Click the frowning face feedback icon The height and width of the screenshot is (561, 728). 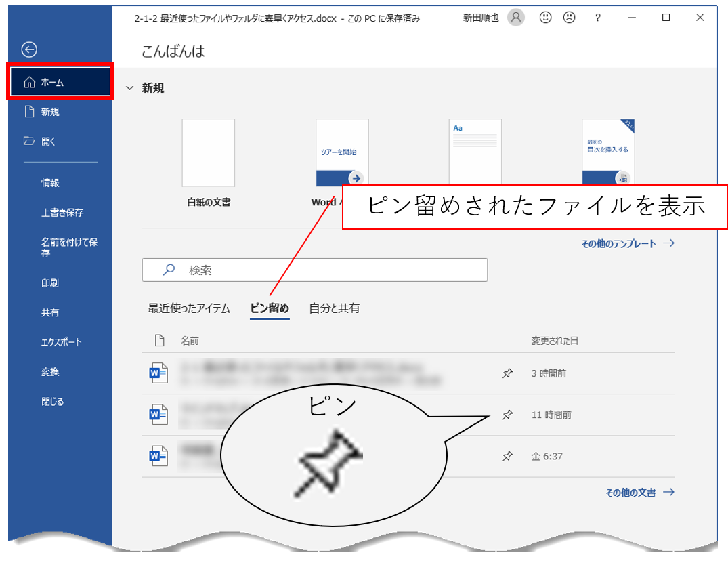click(x=570, y=18)
